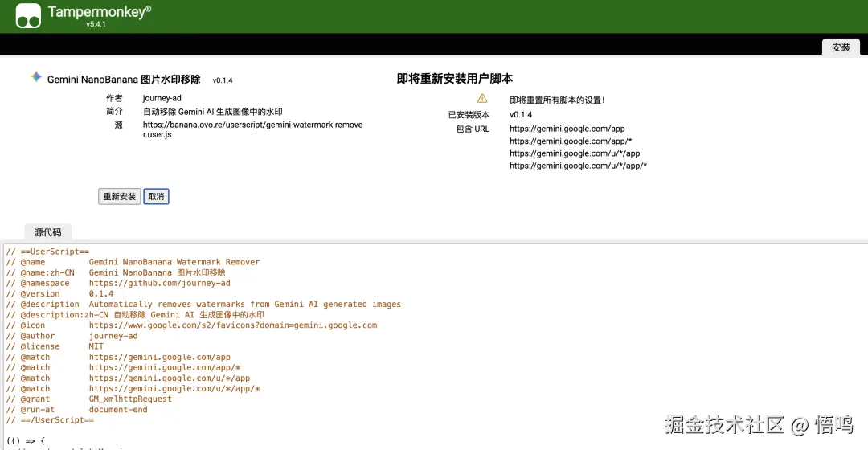Click @match line https://gemini.google.com/u/*/app in code
Screen dimensions: 868x450
(128, 378)
